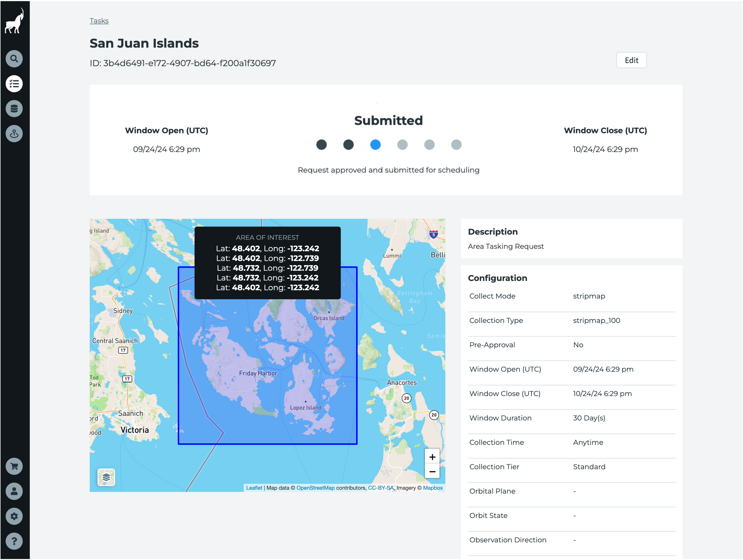Screen dimensions: 743x560
Task: Click the Pre-Approval No value
Action: 578,345
